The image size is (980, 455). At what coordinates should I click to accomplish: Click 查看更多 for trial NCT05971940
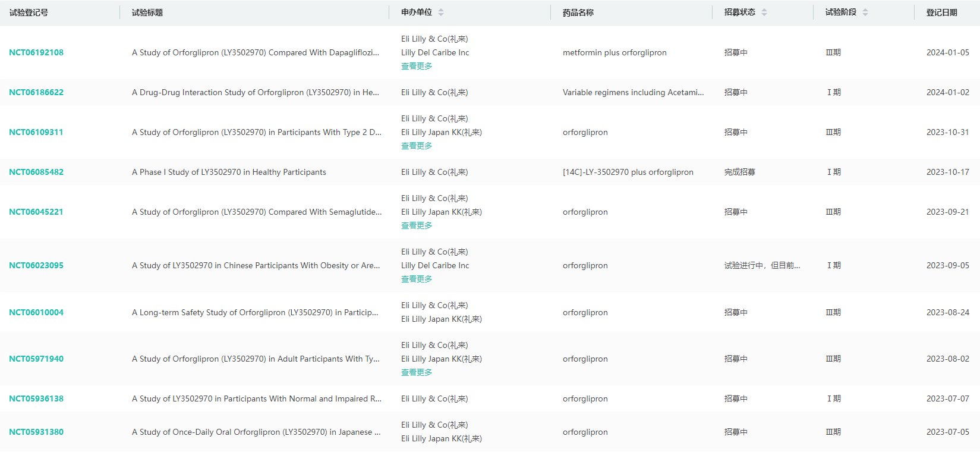click(416, 372)
